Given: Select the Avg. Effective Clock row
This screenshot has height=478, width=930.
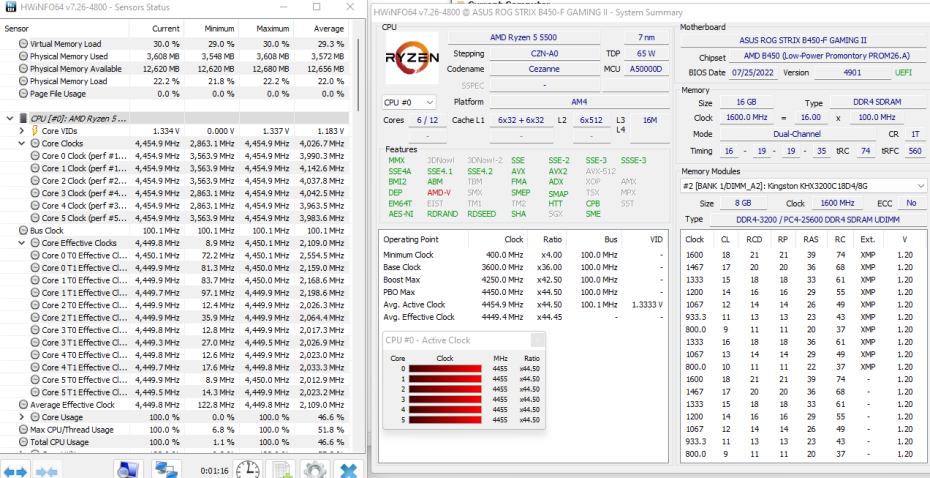Looking at the screenshot, I should click(523, 317).
